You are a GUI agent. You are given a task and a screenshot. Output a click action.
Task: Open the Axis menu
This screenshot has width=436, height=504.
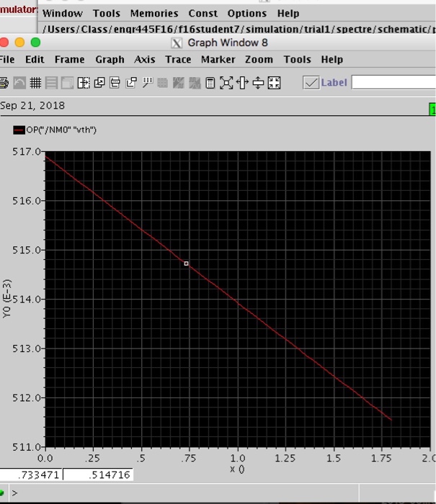click(145, 60)
